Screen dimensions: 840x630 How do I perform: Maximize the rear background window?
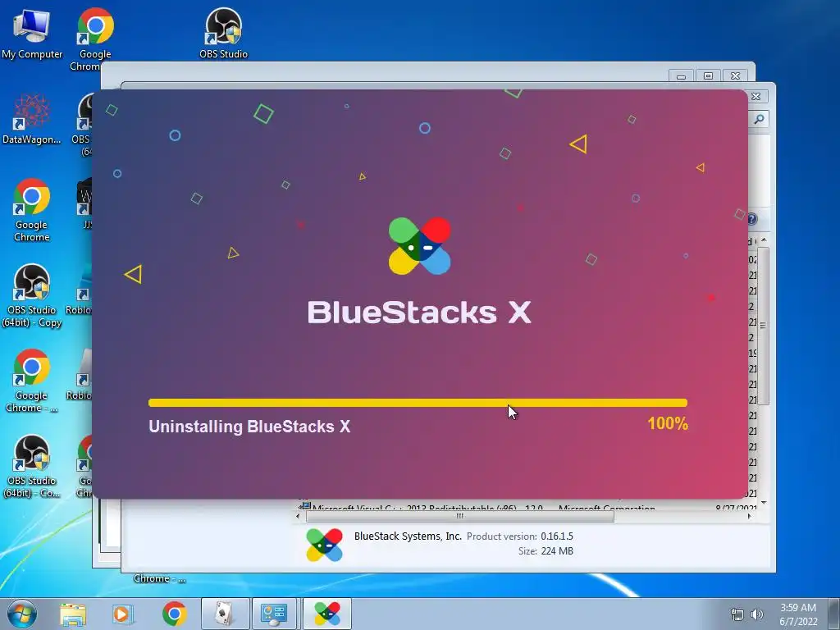(x=708, y=76)
